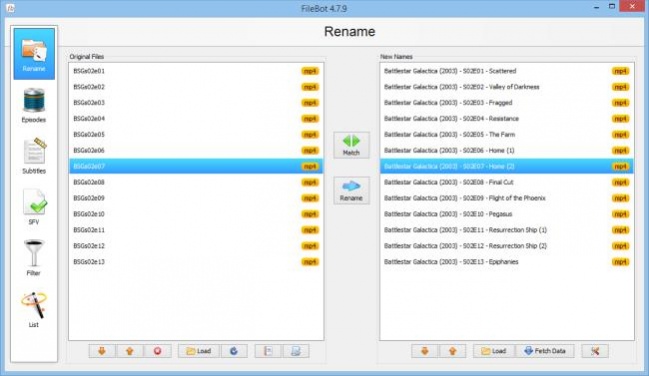Select new name S02E04 - Resistance

click(x=507, y=119)
